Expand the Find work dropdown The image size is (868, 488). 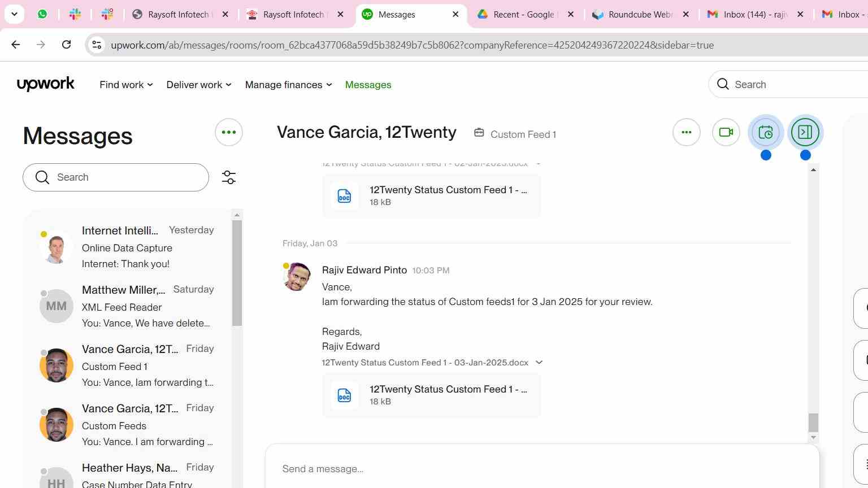click(126, 85)
